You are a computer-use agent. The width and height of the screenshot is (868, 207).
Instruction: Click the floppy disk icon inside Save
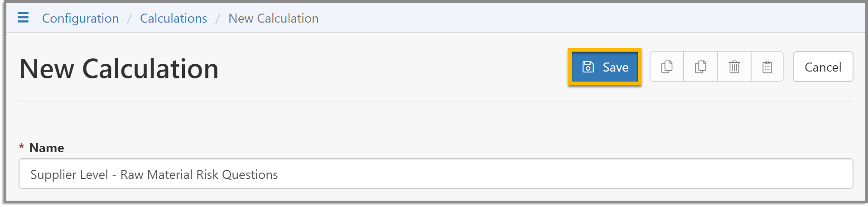coord(588,67)
